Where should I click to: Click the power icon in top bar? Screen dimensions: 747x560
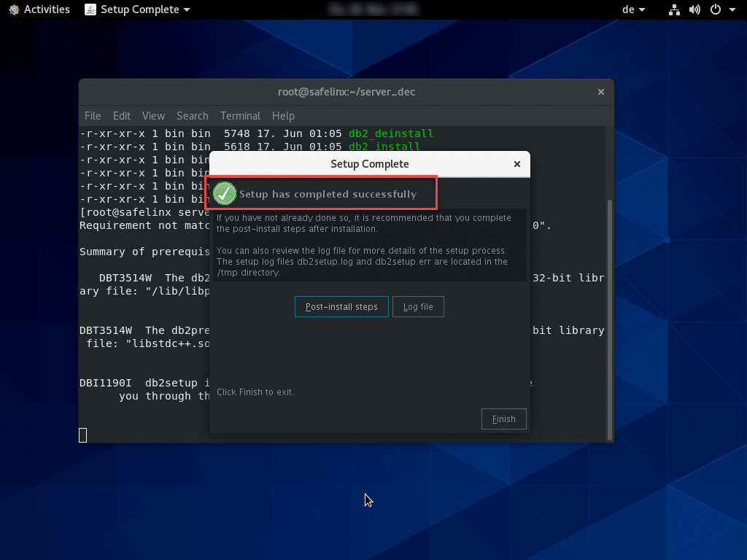tap(715, 9)
